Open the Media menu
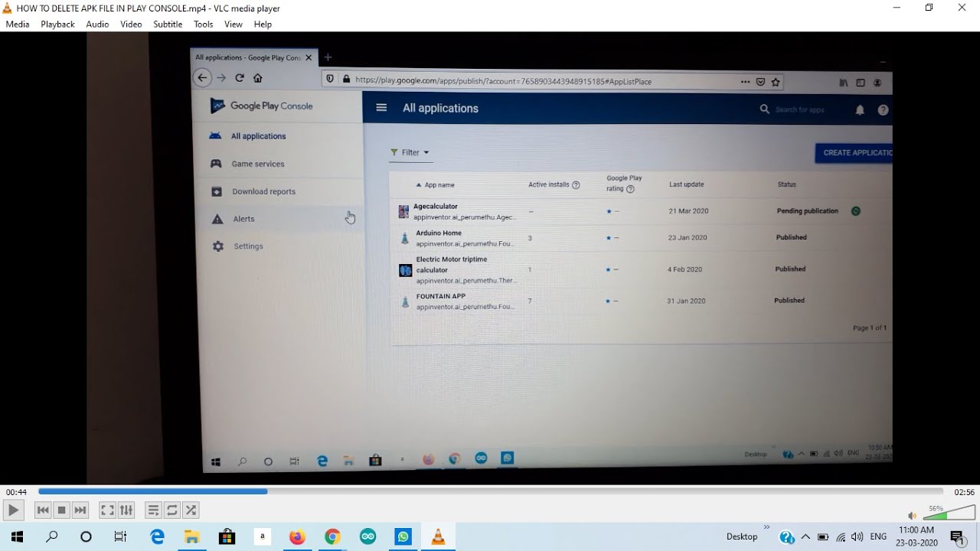Viewport: 980px width, 551px height. (x=18, y=24)
